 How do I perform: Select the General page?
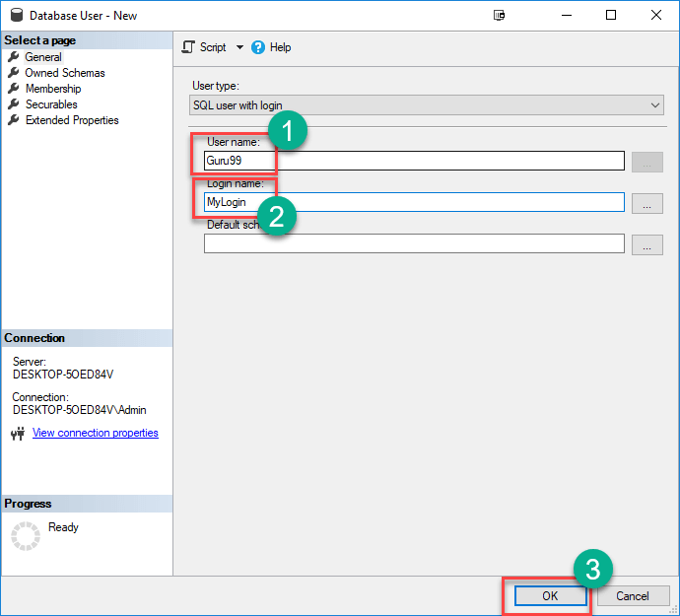[43, 57]
